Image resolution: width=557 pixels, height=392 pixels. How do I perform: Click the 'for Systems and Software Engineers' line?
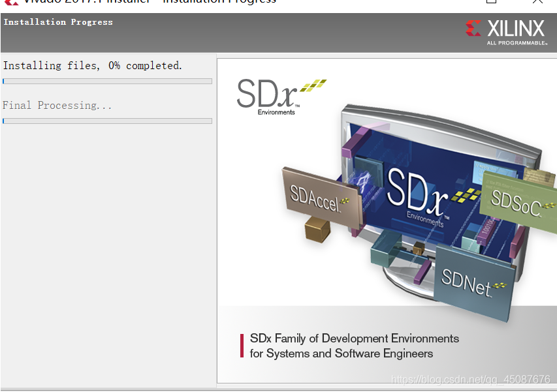tap(342, 354)
